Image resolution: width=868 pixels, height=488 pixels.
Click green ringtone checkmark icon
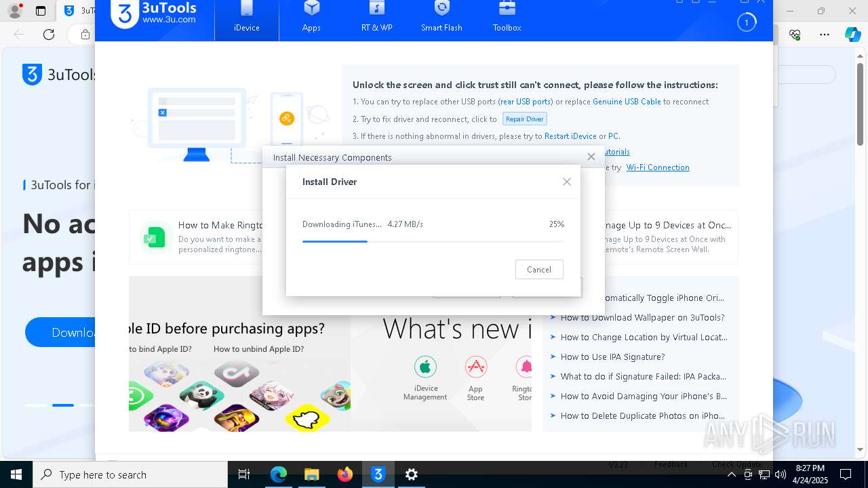[x=155, y=237]
